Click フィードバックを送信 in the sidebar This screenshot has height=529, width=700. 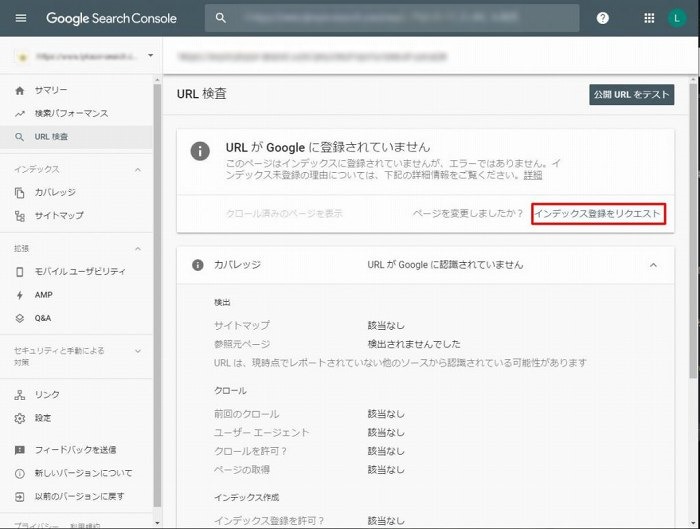pyautogui.click(x=76, y=450)
